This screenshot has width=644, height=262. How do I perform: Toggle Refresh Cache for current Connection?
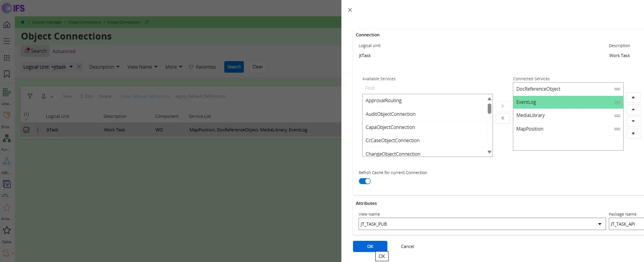(x=365, y=181)
